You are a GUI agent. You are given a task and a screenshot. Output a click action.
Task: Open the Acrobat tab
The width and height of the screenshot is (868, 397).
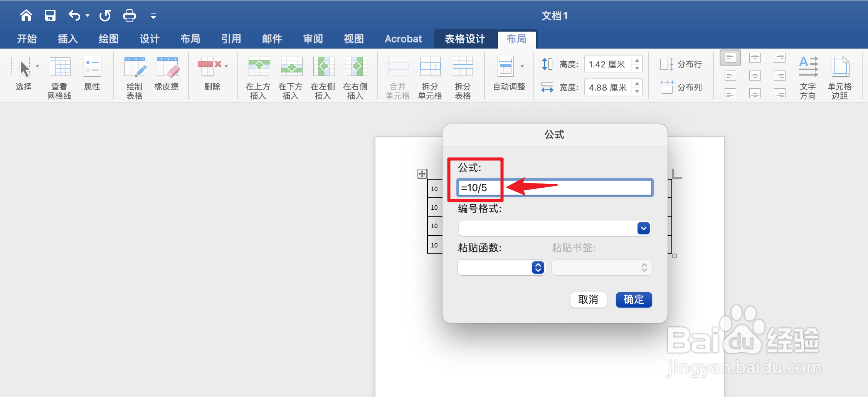[404, 39]
